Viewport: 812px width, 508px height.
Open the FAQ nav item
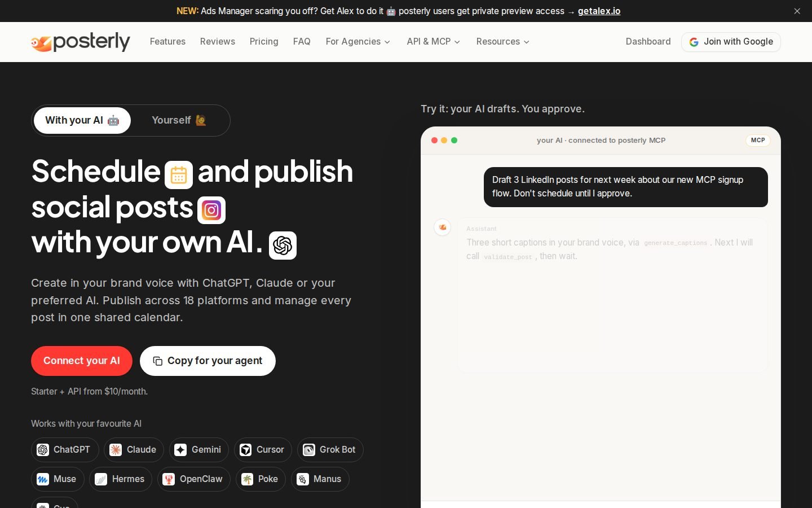pyautogui.click(x=302, y=42)
